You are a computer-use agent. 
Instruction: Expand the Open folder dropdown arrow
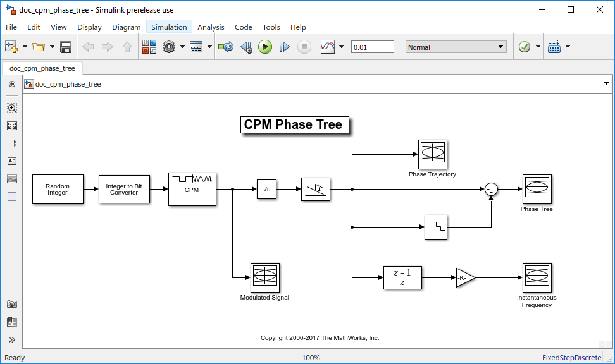52,47
